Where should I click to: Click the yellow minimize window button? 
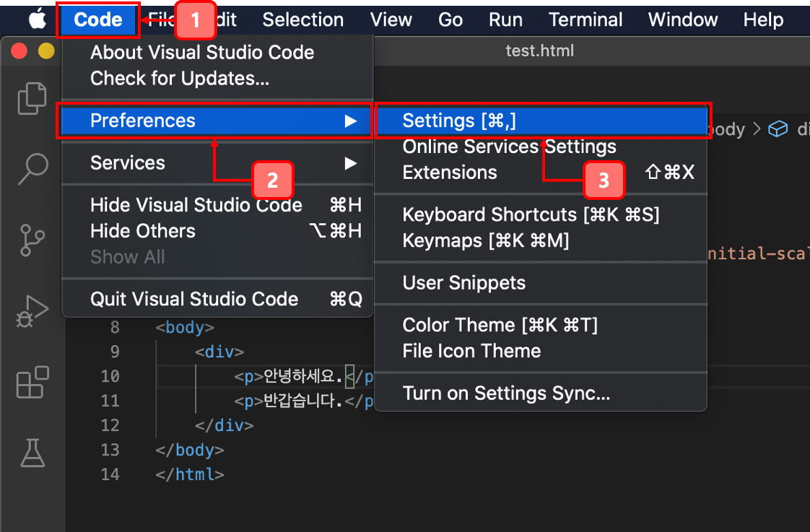46,51
